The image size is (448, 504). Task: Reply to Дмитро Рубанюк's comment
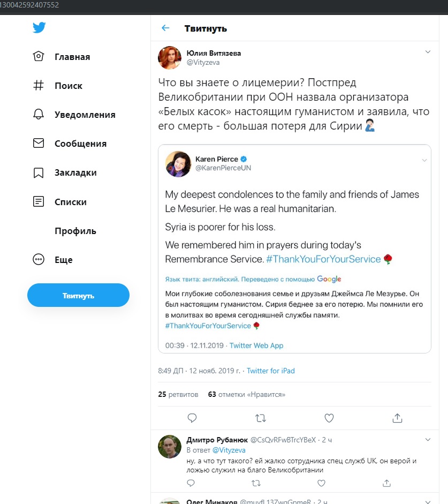(x=191, y=483)
